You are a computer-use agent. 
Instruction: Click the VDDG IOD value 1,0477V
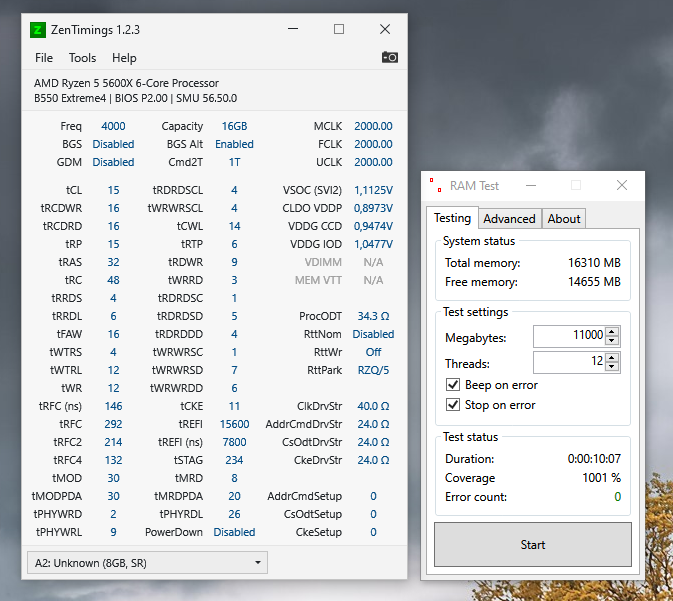click(373, 244)
